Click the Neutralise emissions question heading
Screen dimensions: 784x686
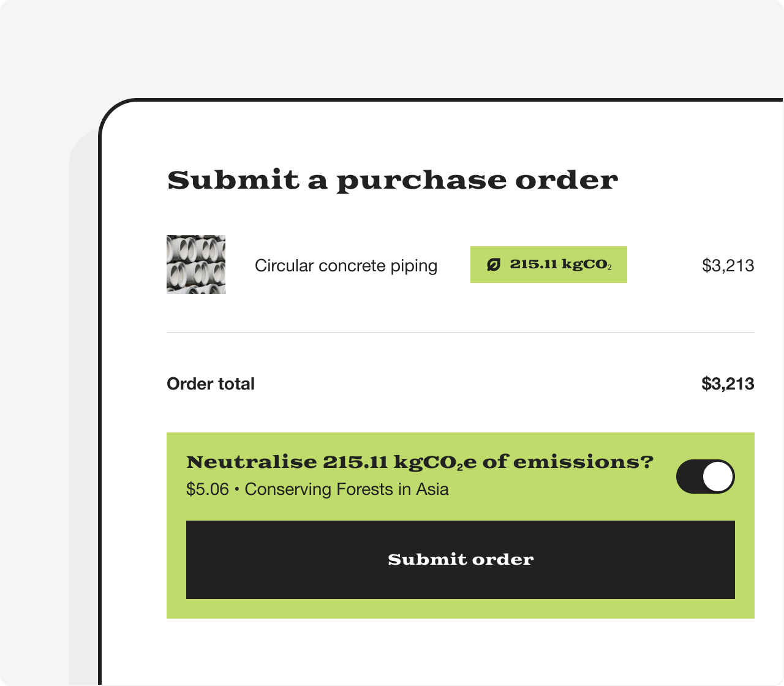420,462
